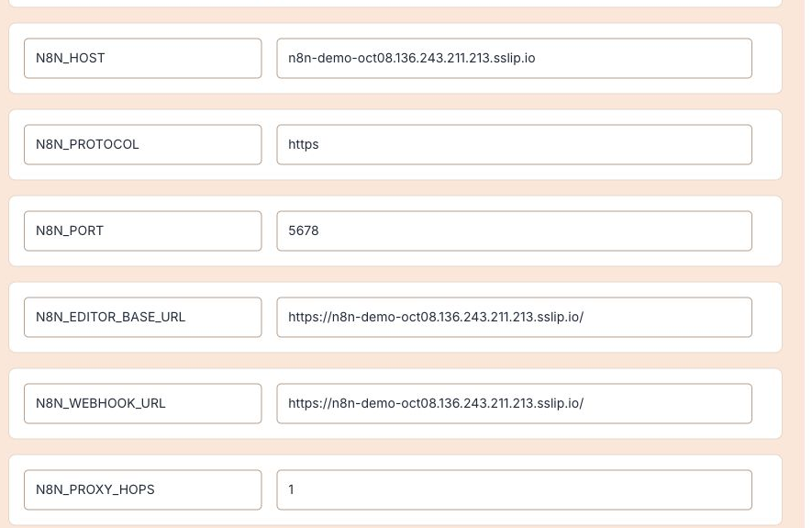Screen dimensions: 812x528
Task: Edit the N8N_EDITOR_BASE_URL value field
Action: [514, 317]
